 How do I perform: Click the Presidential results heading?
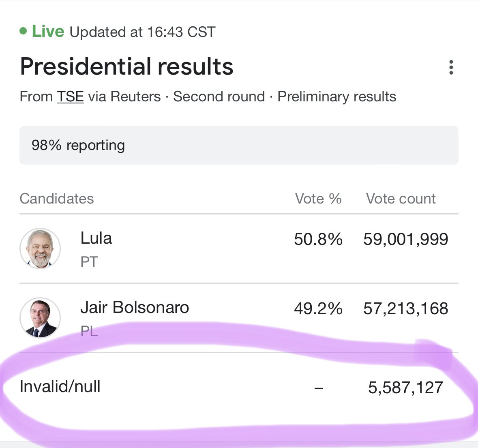(126, 66)
